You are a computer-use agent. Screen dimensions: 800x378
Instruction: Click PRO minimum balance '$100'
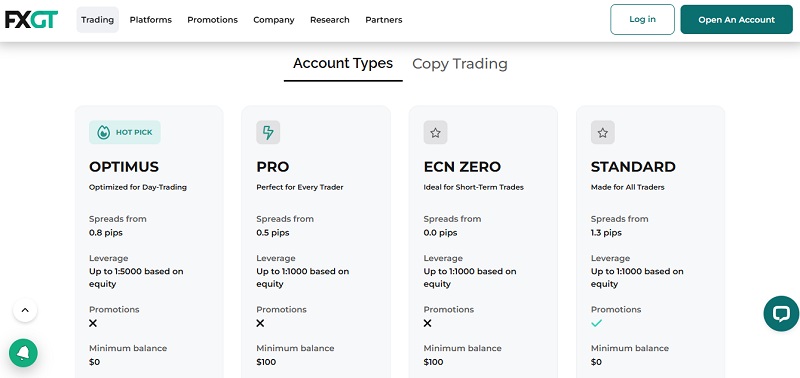[x=266, y=362]
